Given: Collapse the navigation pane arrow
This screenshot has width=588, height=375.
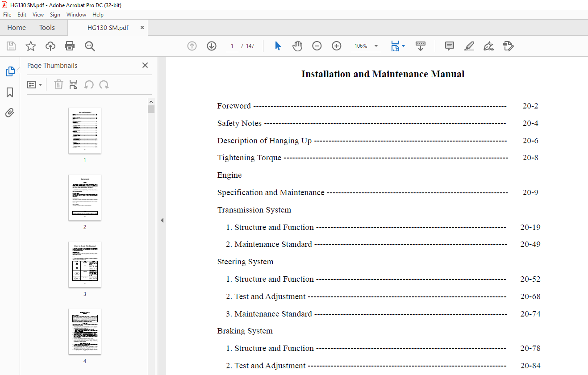Looking at the screenshot, I should (x=162, y=220).
